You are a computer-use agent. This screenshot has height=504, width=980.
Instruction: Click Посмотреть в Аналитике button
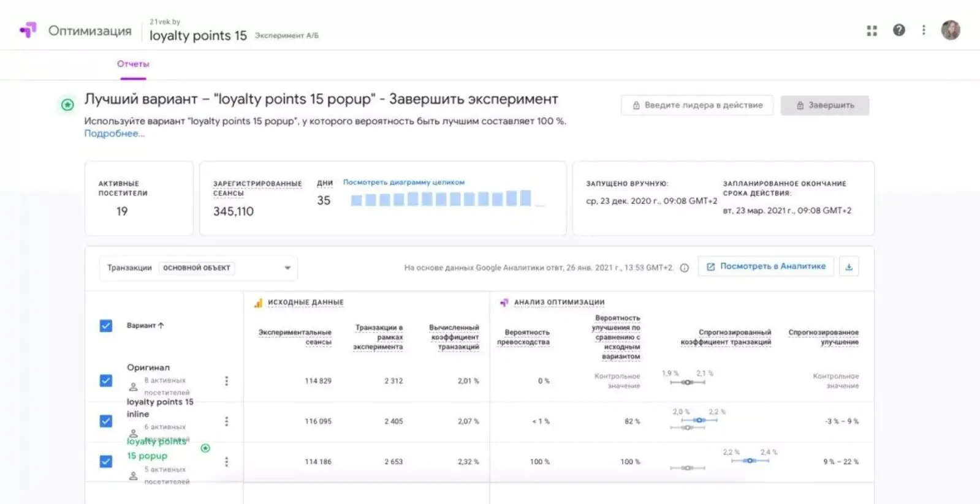click(765, 266)
